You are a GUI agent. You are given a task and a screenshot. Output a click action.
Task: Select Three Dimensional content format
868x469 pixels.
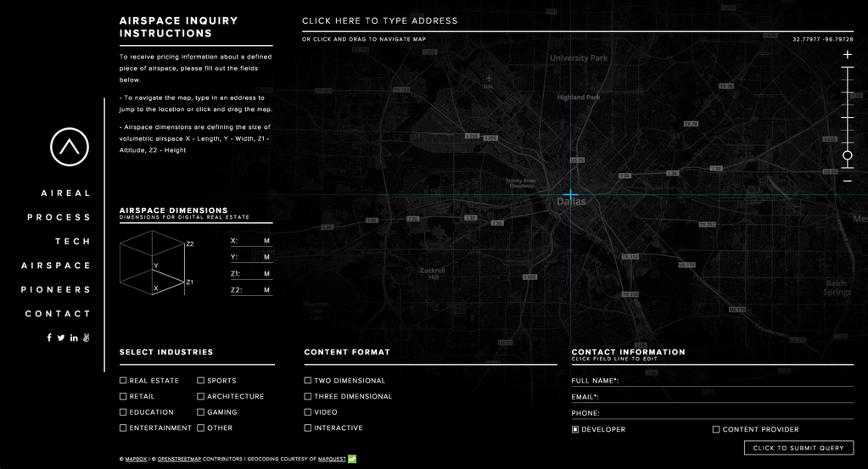308,396
